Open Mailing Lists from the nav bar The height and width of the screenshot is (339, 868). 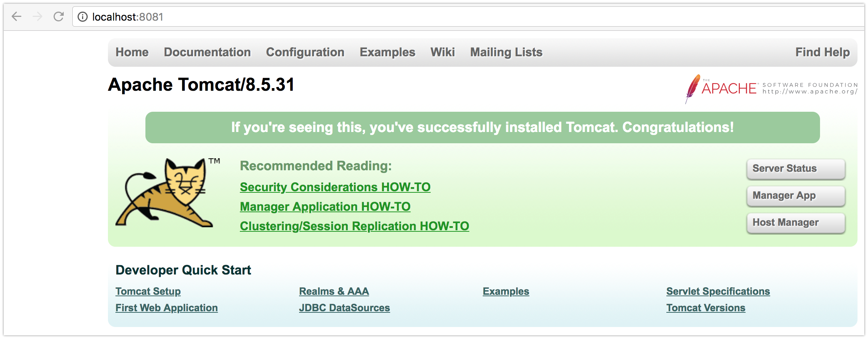(x=506, y=52)
